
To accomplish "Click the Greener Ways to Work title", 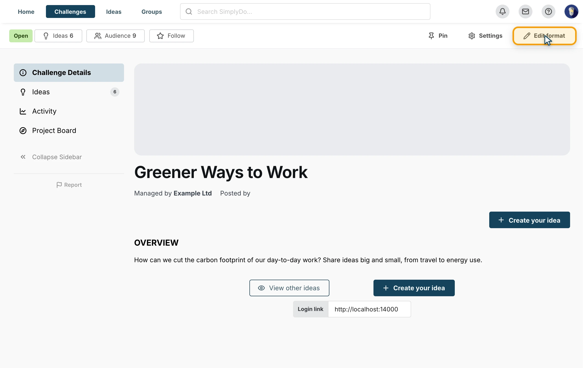I will 221,172.
